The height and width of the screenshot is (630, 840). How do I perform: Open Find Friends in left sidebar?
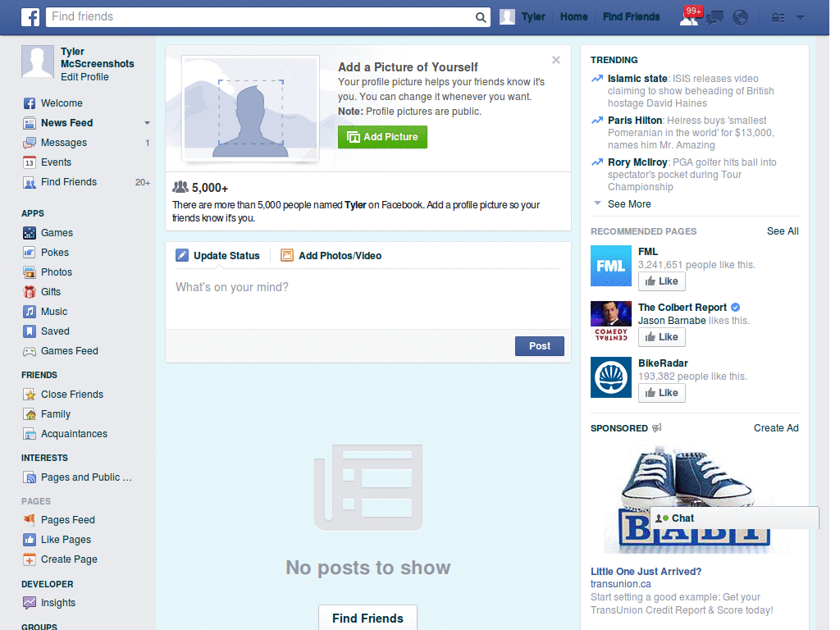(x=69, y=182)
